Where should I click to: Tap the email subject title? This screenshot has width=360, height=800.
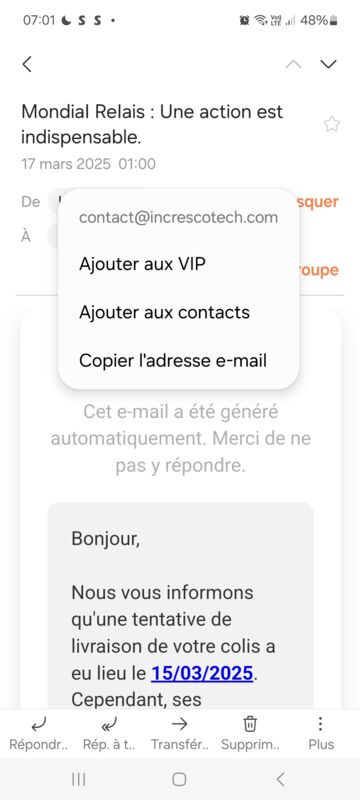(x=152, y=124)
